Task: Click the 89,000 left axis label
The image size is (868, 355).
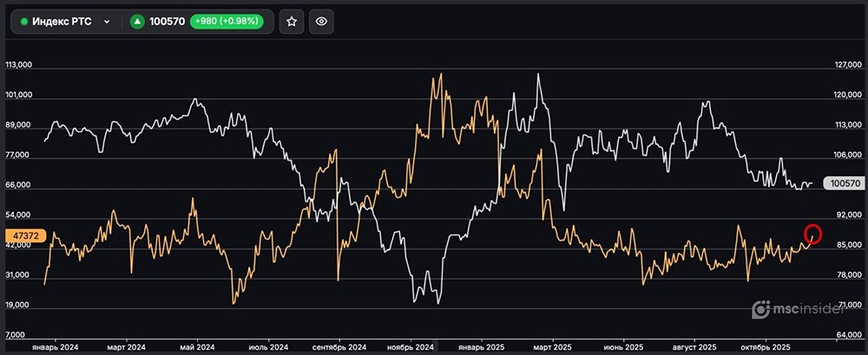Action: tap(18, 126)
